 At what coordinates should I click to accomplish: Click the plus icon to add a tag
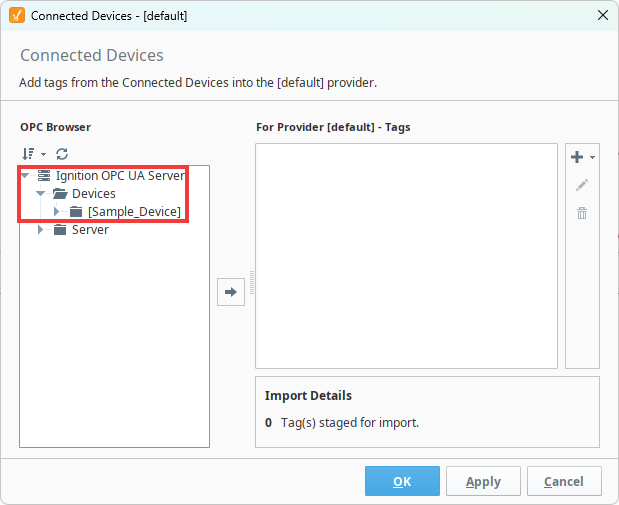(x=577, y=157)
